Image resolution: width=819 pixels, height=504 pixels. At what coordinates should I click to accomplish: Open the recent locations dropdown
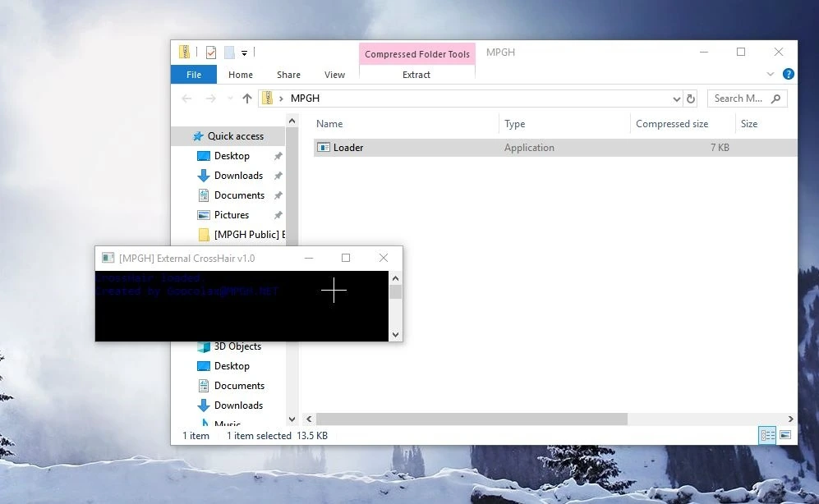(x=230, y=98)
